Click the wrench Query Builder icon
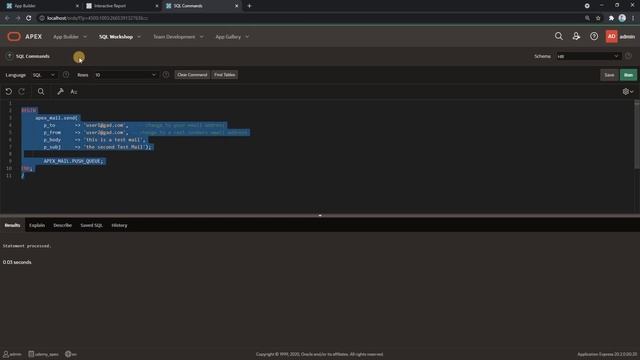This screenshot has height=360, width=640. pyautogui.click(x=60, y=92)
